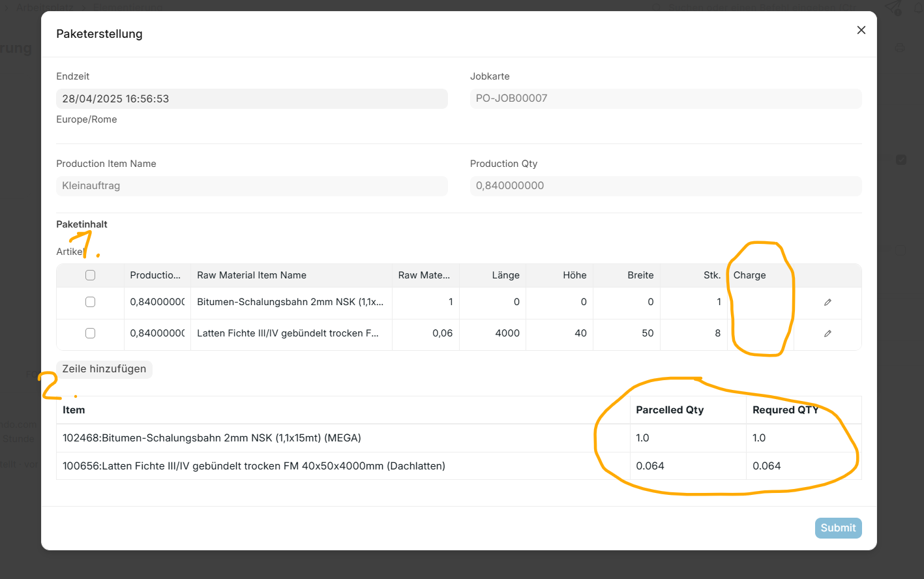Select the Stk. cell showing 8
The width and height of the screenshot is (924, 579).
pos(694,333)
